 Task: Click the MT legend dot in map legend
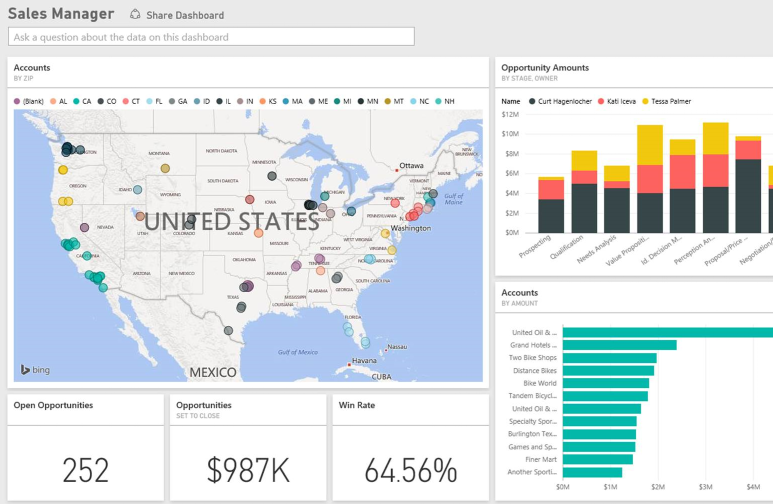386,101
